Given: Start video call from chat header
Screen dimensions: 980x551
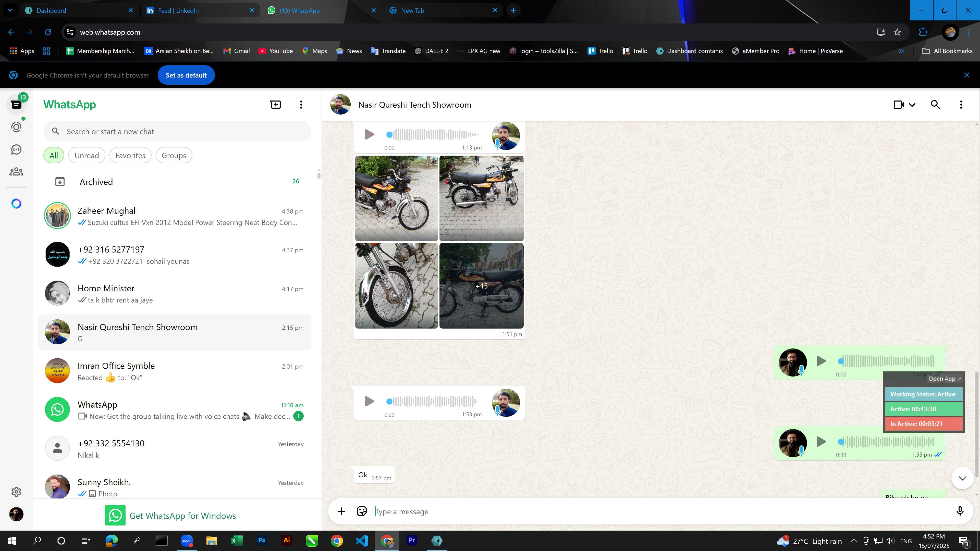Looking at the screenshot, I should (899, 105).
